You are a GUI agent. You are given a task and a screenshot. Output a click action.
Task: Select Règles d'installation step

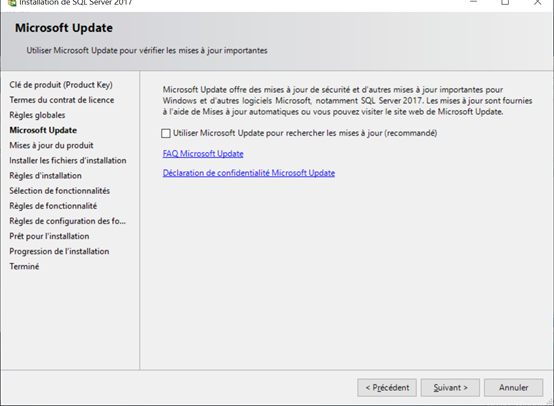45,176
